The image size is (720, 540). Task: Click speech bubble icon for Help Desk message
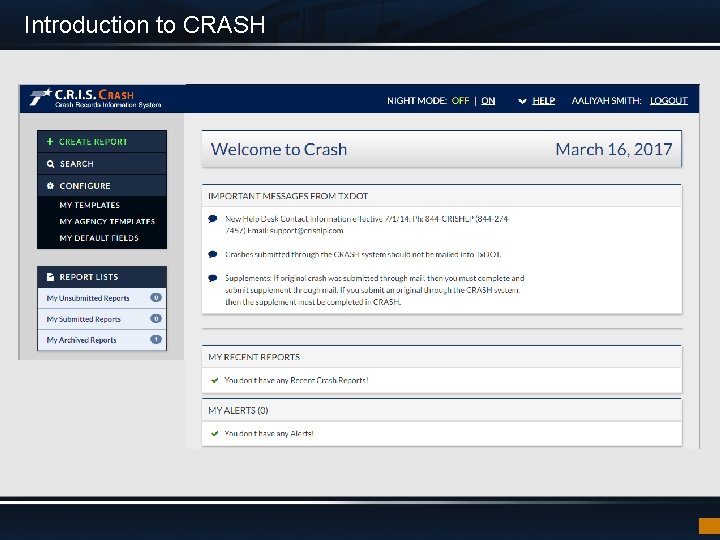(x=213, y=219)
